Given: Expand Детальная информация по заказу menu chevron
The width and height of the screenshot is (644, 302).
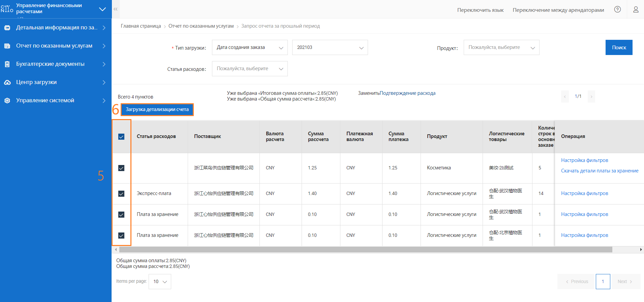Looking at the screenshot, I should [x=104, y=28].
